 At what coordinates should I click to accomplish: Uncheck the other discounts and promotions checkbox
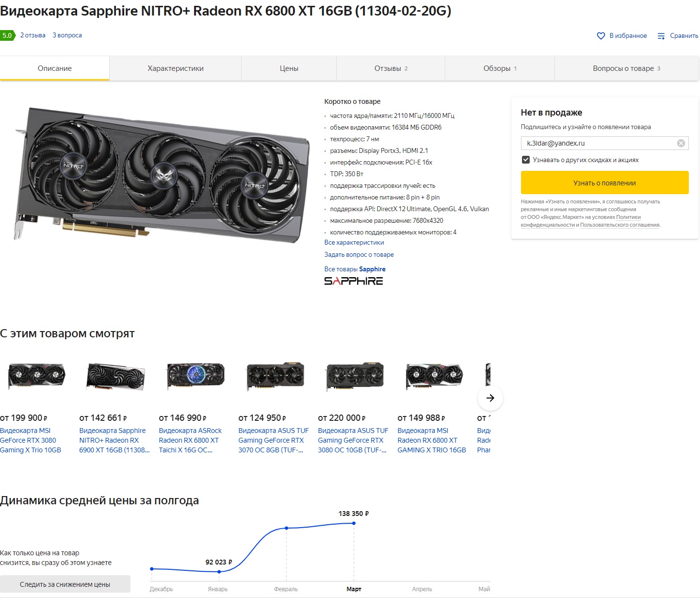(x=525, y=160)
